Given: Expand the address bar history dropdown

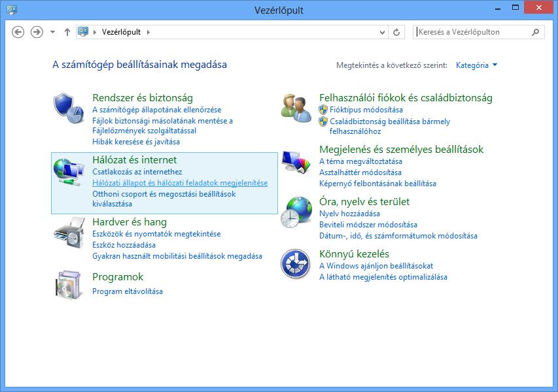Looking at the screenshot, I should pyautogui.click(x=382, y=33).
